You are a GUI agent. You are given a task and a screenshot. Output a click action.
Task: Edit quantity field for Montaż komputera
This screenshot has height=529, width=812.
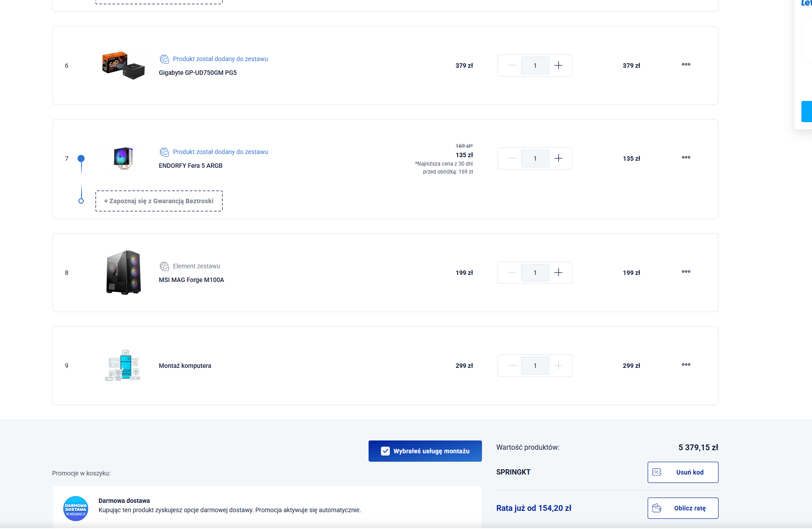(535, 366)
